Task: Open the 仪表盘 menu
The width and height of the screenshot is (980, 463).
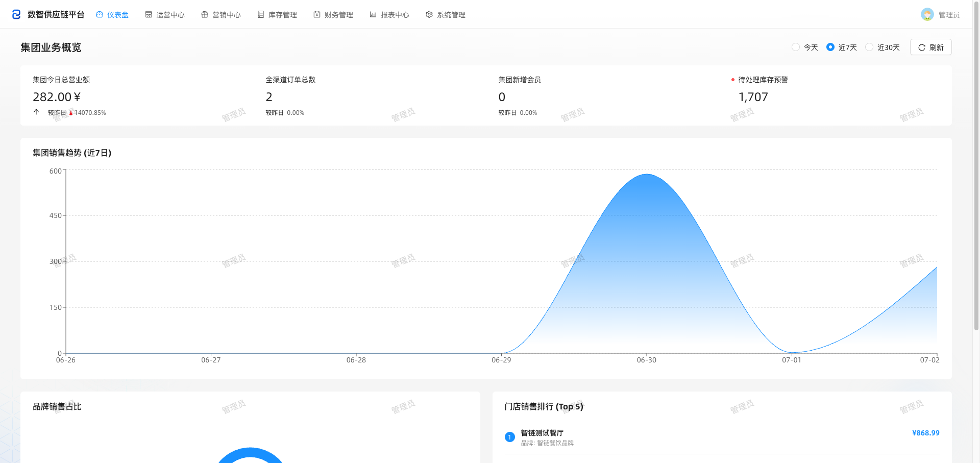Action: pyautogui.click(x=112, y=15)
